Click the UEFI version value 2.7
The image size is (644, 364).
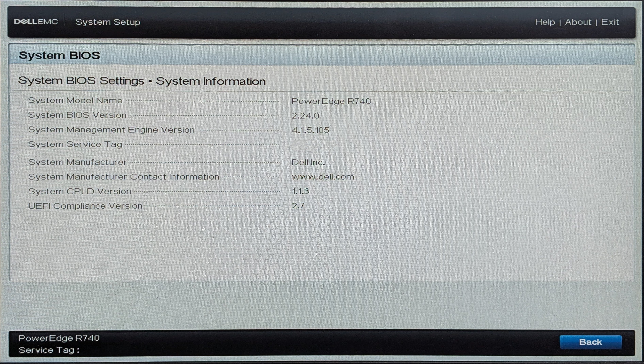click(x=298, y=206)
